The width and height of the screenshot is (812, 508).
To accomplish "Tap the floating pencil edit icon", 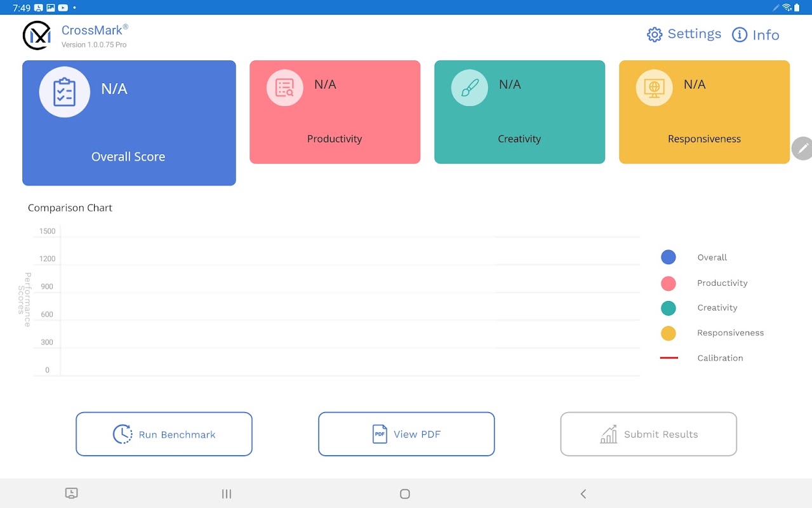I will 802,148.
